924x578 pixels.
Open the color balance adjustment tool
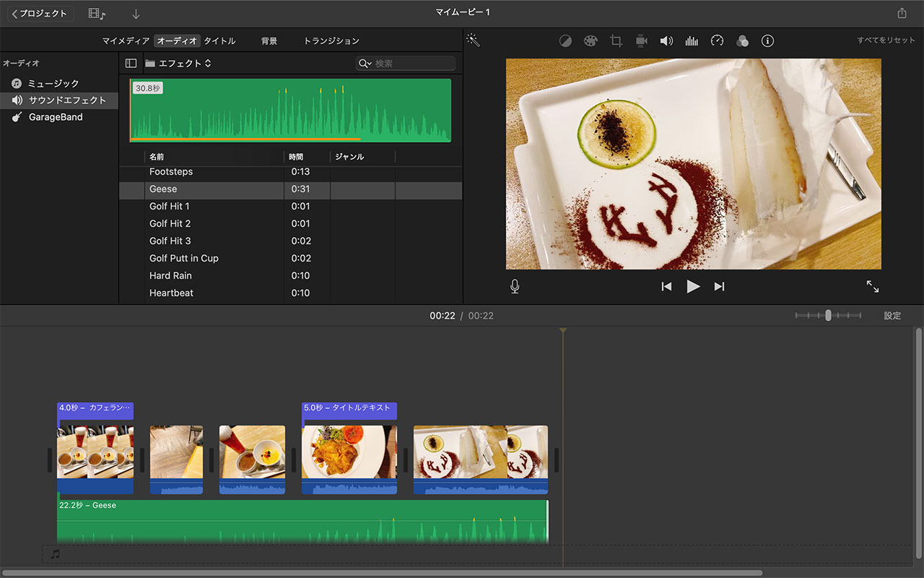click(x=565, y=41)
